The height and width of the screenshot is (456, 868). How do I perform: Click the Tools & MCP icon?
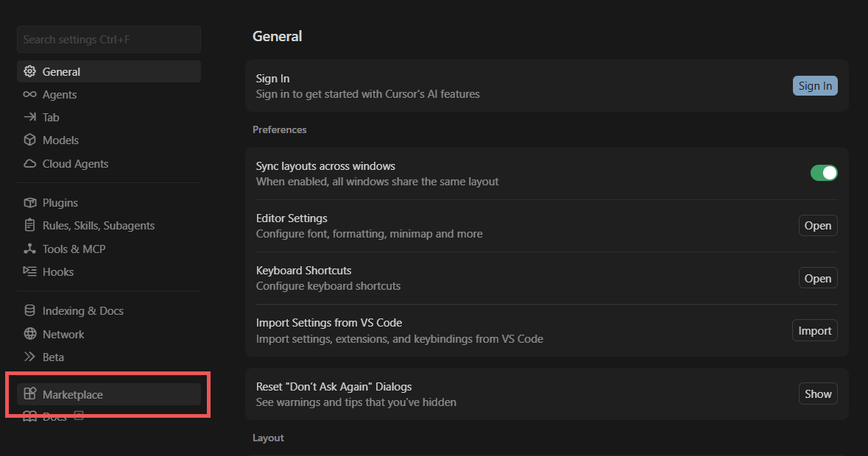(x=29, y=249)
